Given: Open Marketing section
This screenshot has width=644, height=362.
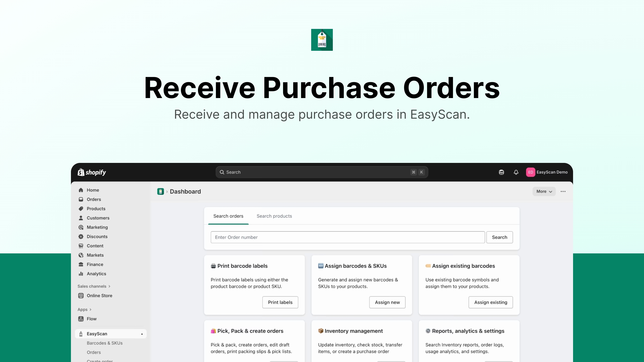Looking at the screenshot, I should coord(97,227).
